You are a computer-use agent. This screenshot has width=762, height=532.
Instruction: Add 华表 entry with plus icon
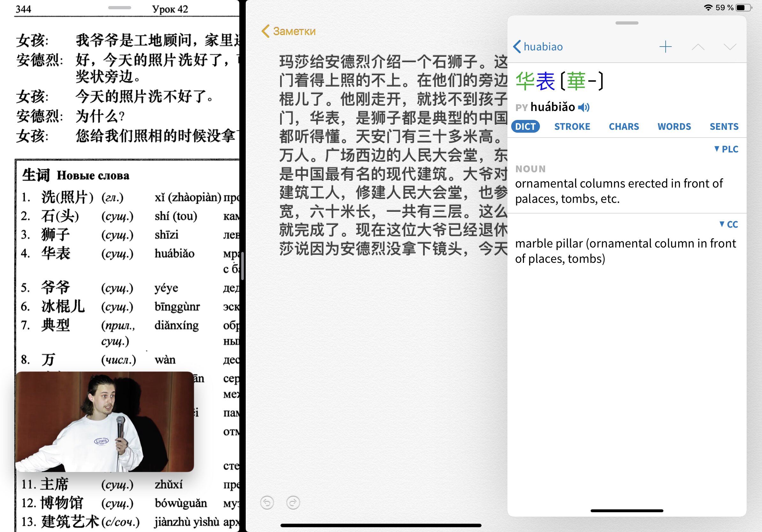[665, 47]
